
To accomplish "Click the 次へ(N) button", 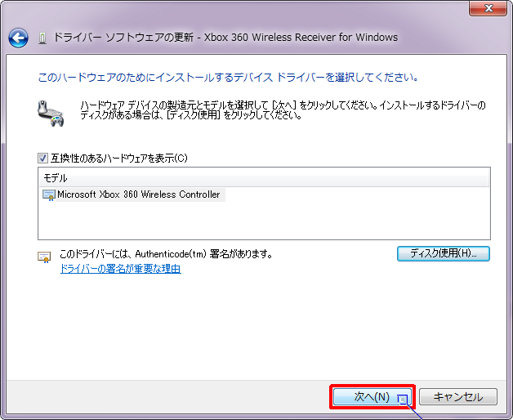I will pos(372,397).
